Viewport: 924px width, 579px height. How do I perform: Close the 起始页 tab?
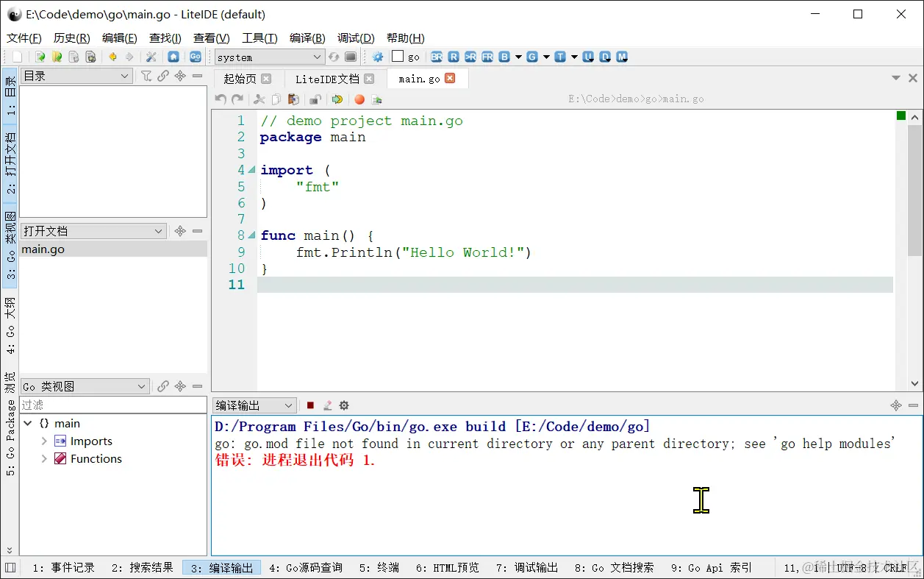click(266, 79)
